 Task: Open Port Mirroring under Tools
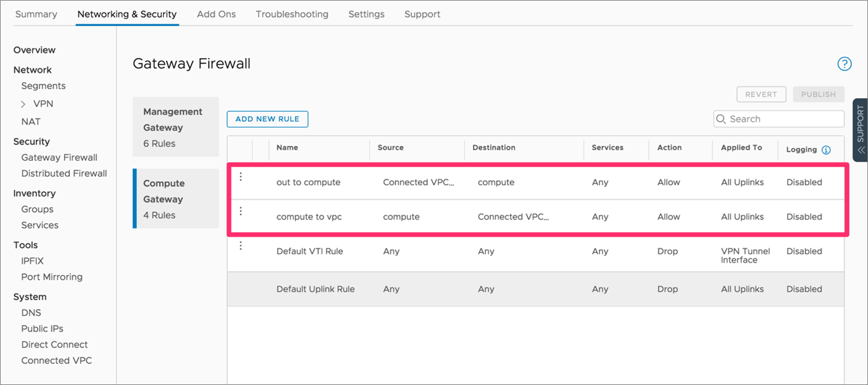[52, 277]
